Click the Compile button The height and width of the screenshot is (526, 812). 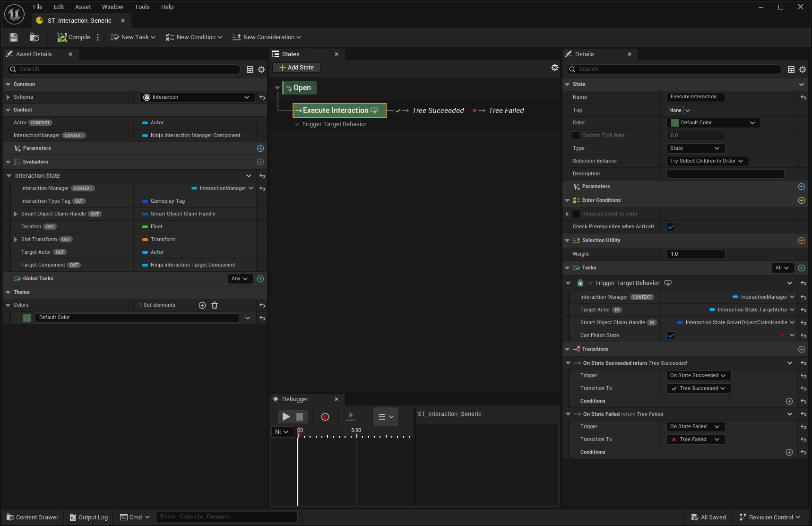tap(74, 37)
